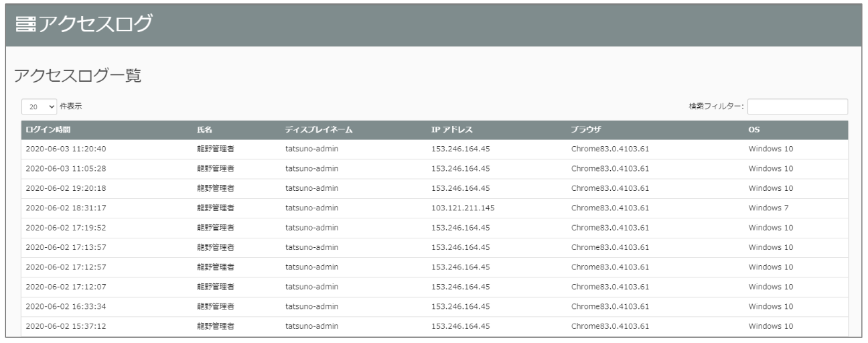Sort by IP アドレス column header
The height and width of the screenshot is (343, 868).
click(x=453, y=130)
